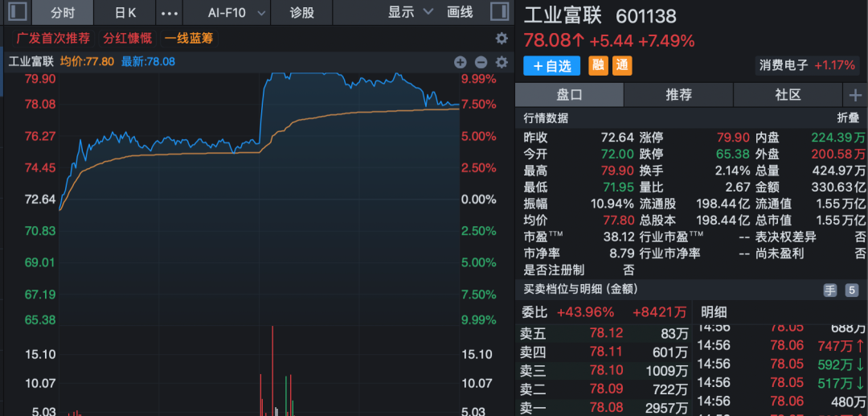Open the 社区 community tab
This screenshot has width=868, height=416.
[x=788, y=95]
